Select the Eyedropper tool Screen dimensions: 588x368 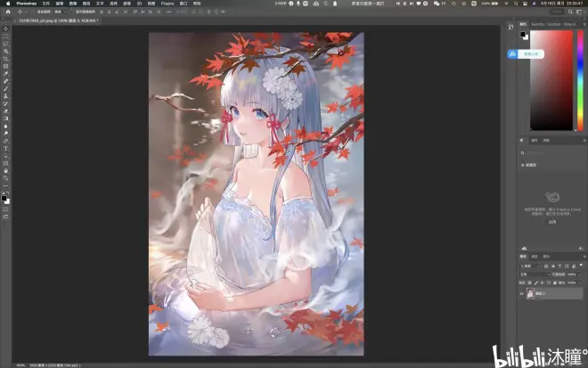point(5,74)
